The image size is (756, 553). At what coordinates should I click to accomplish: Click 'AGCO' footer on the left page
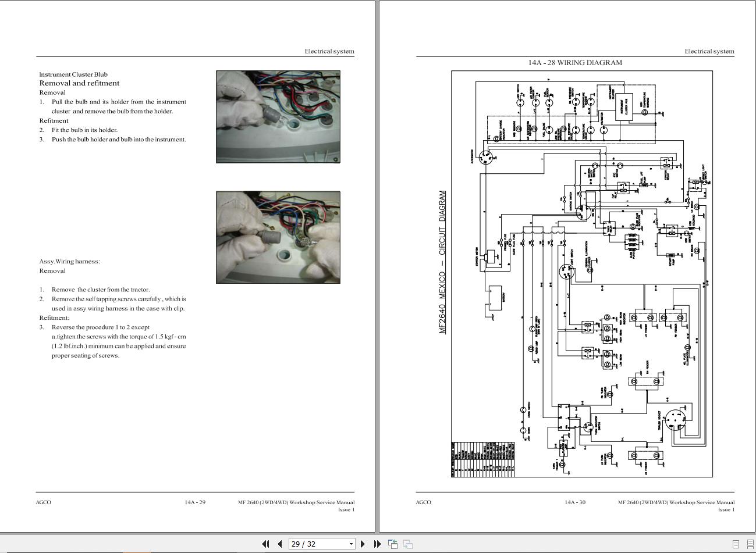click(x=44, y=502)
